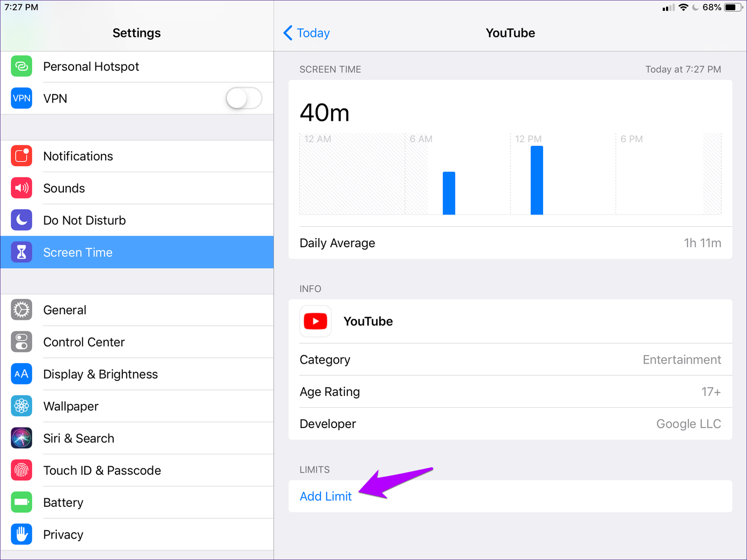The height and width of the screenshot is (560, 747).
Task: Tap the battery indicator in status bar
Action: [x=733, y=8]
